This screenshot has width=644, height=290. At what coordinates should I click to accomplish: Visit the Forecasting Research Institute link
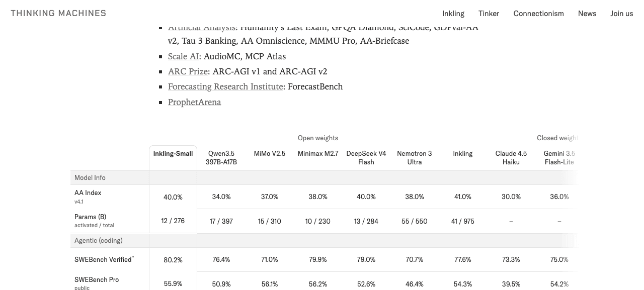(225, 86)
